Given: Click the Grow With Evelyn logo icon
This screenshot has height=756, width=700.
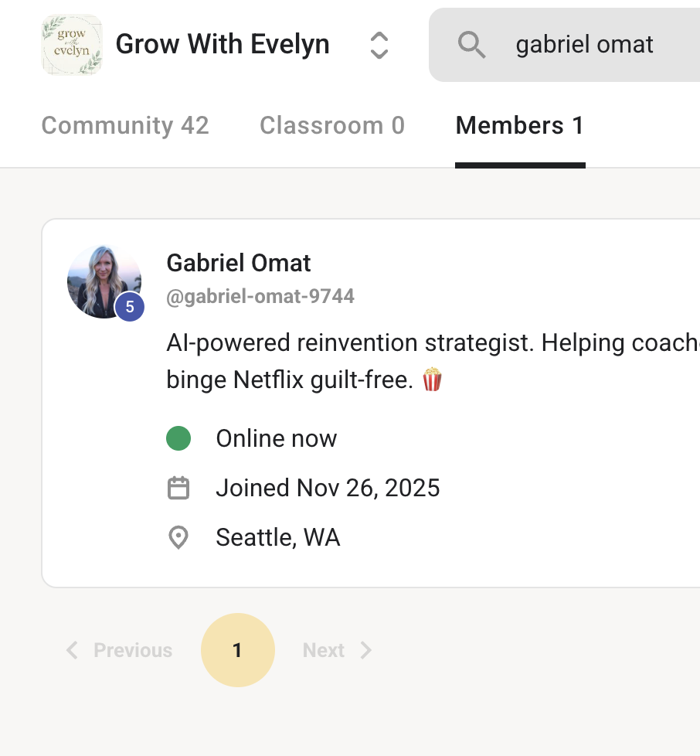Looking at the screenshot, I should [x=72, y=45].
